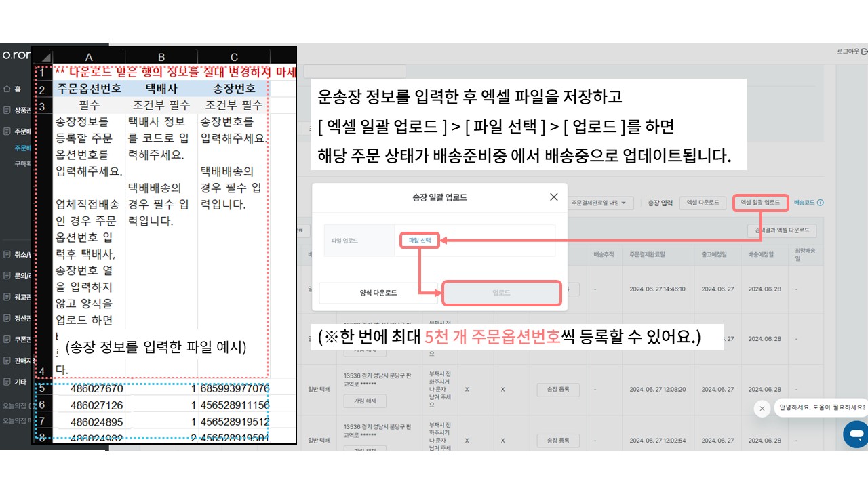The image size is (868, 488).
Task: Click the 안녕하세요 chat greeting message
Action: pyautogui.click(x=822, y=407)
